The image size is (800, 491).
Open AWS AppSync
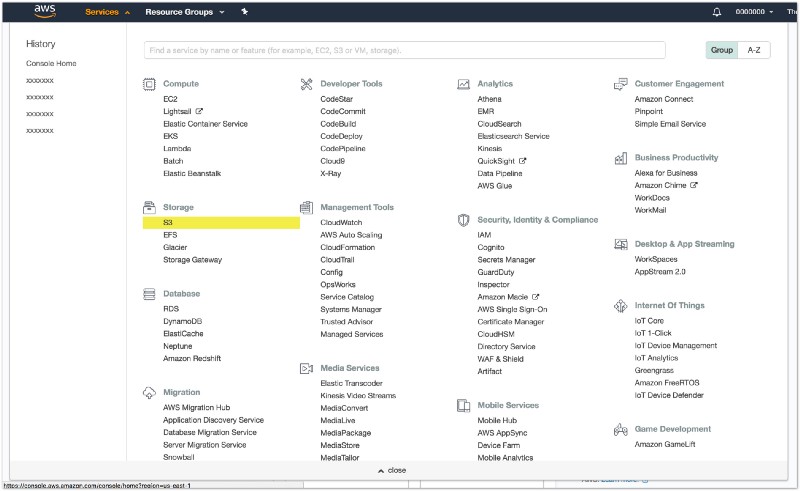coord(502,433)
